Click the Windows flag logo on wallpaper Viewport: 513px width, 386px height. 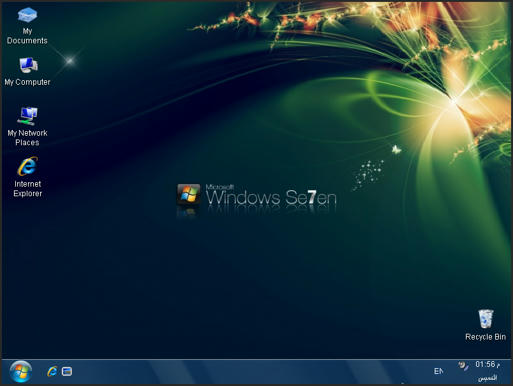tap(189, 194)
